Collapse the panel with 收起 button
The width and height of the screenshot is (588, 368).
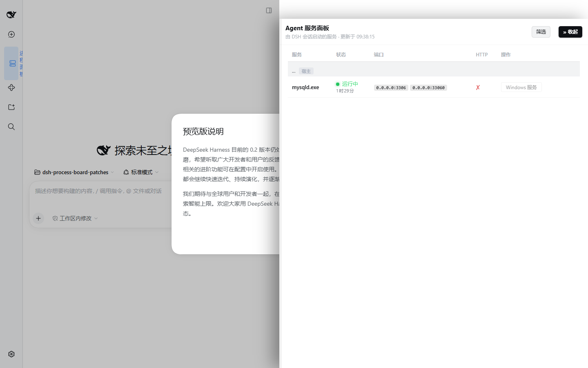click(x=570, y=32)
